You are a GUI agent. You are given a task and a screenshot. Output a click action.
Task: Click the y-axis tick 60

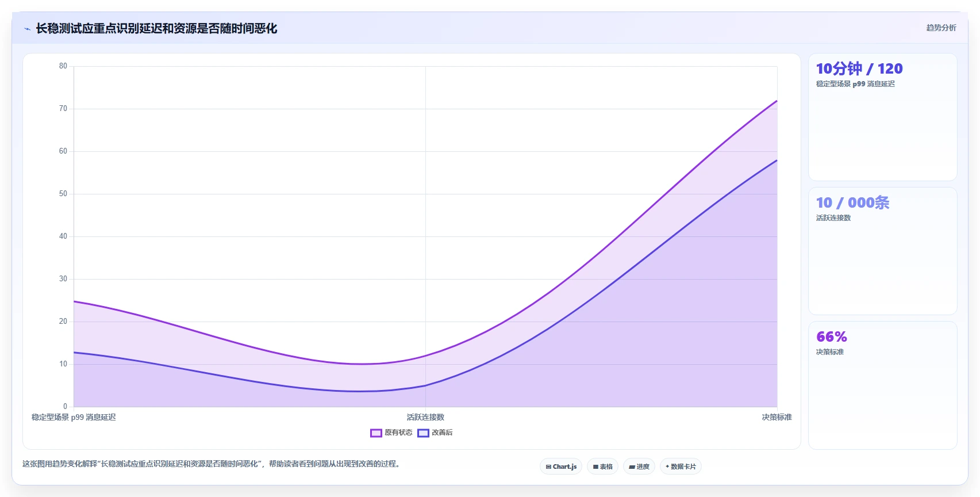click(x=63, y=151)
